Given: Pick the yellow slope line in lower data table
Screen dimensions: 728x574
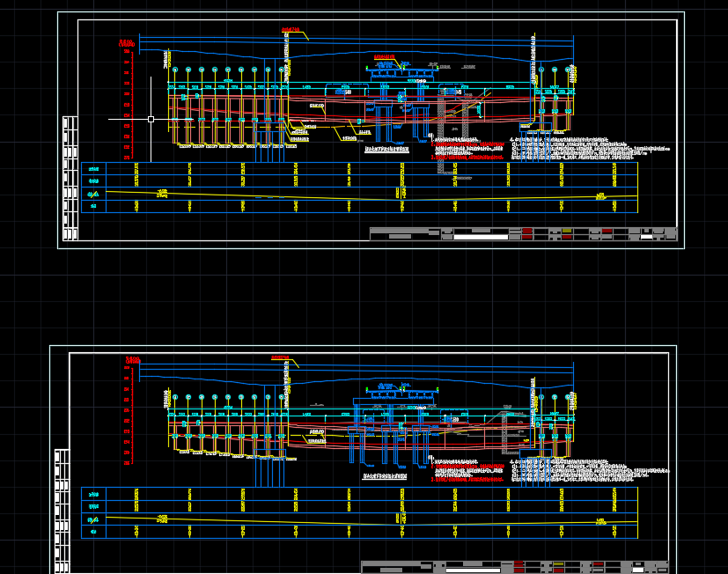Looking at the screenshot, I should [x=371, y=521].
